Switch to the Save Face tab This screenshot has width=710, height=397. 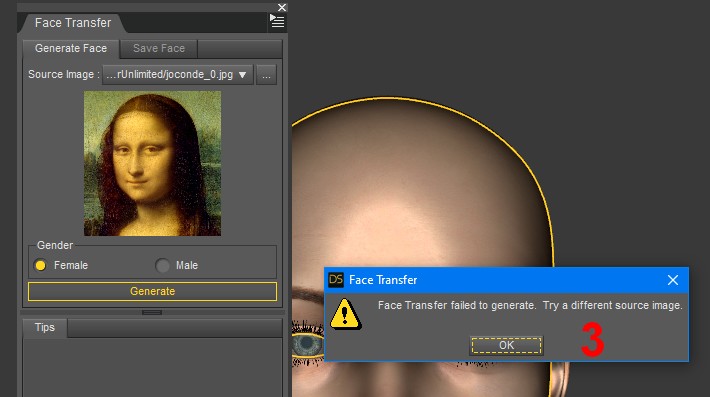pyautogui.click(x=159, y=48)
